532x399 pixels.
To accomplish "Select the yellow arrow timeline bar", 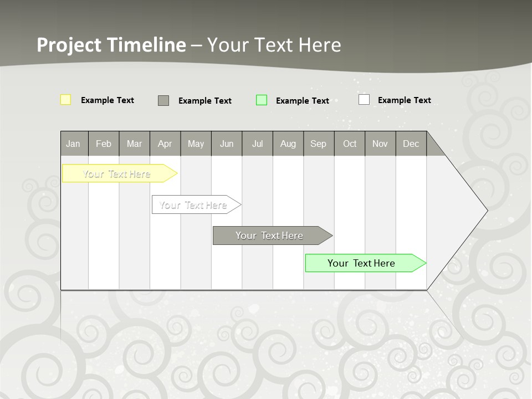I will coord(117,173).
